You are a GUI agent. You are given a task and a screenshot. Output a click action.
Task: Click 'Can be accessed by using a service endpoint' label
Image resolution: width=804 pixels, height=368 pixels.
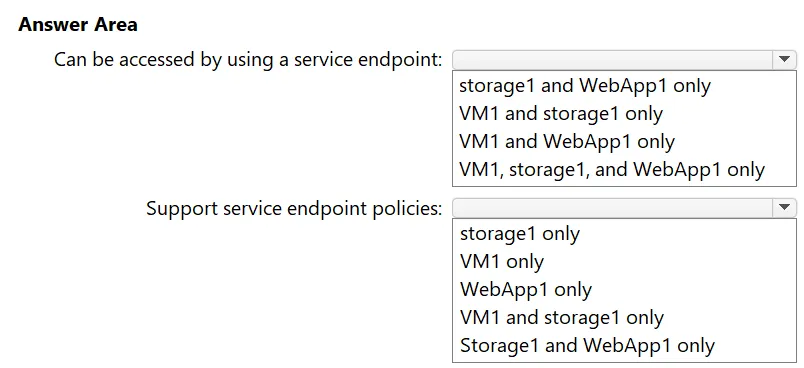[248, 60]
